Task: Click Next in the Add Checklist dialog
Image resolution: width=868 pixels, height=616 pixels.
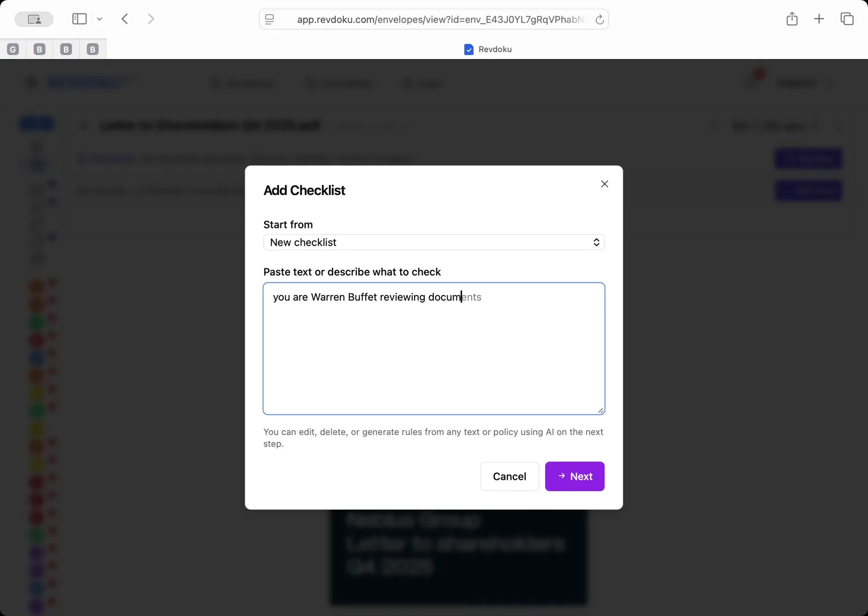Action: point(575,476)
